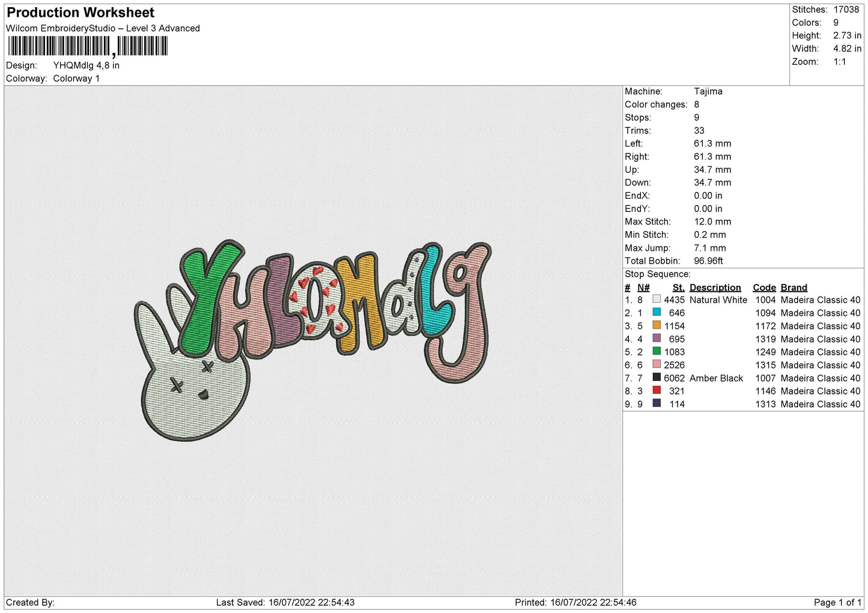868x613 pixels.
Task: Click the 'Created By:' footer label
Action: click(x=30, y=603)
